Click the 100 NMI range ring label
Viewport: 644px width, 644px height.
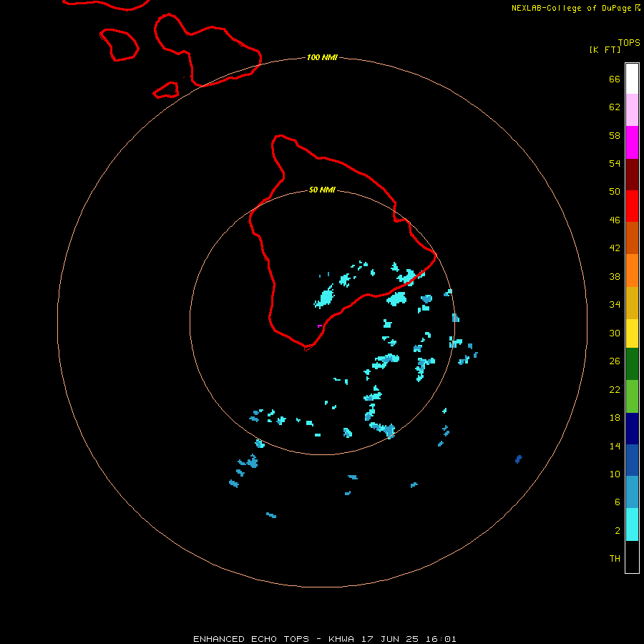click(x=322, y=57)
